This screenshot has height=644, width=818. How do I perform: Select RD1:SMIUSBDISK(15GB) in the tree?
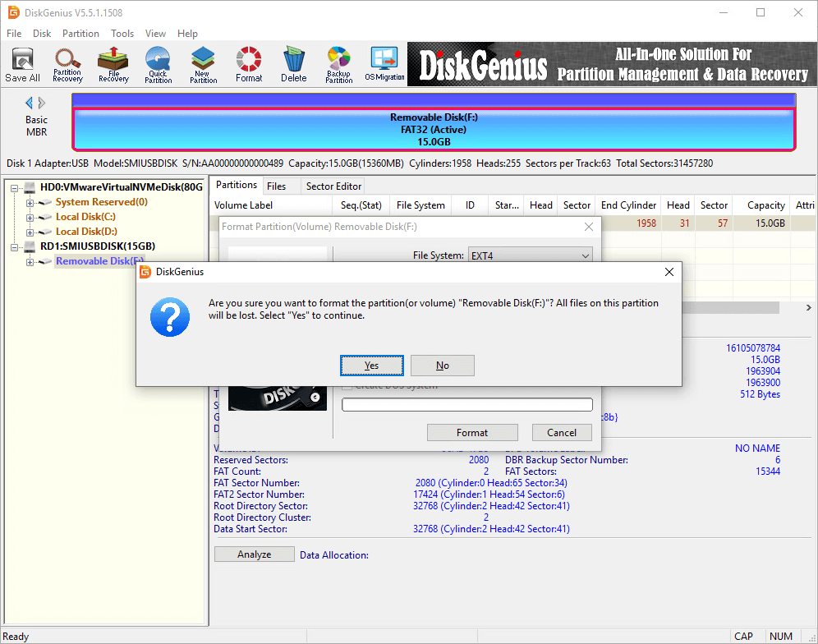pos(98,246)
